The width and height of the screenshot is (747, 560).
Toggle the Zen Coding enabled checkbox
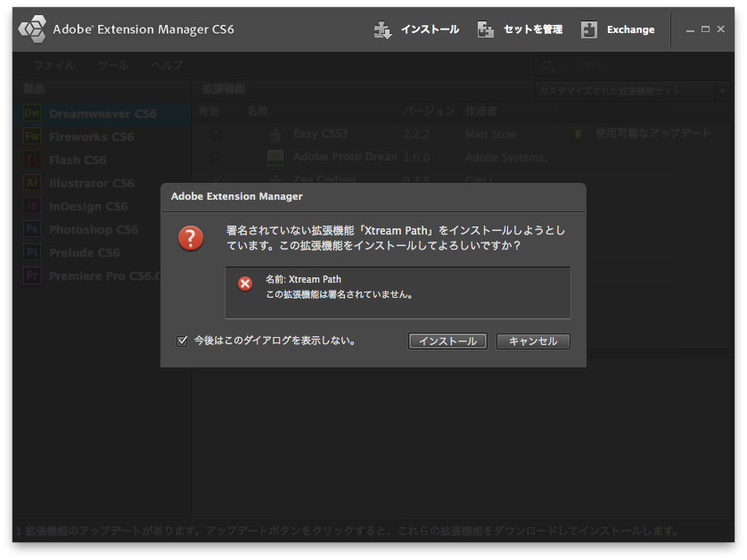pyautogui.click(x=216, y=178)
